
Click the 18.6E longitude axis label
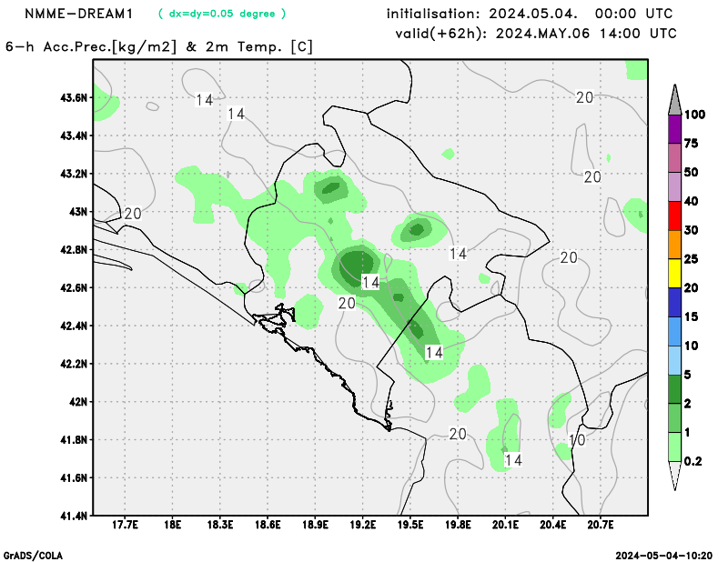tap(268, 525)
